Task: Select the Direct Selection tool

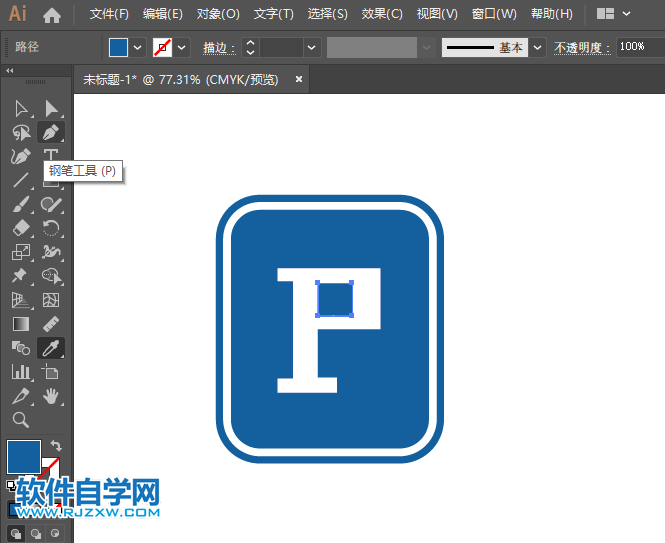Action: 51,109
